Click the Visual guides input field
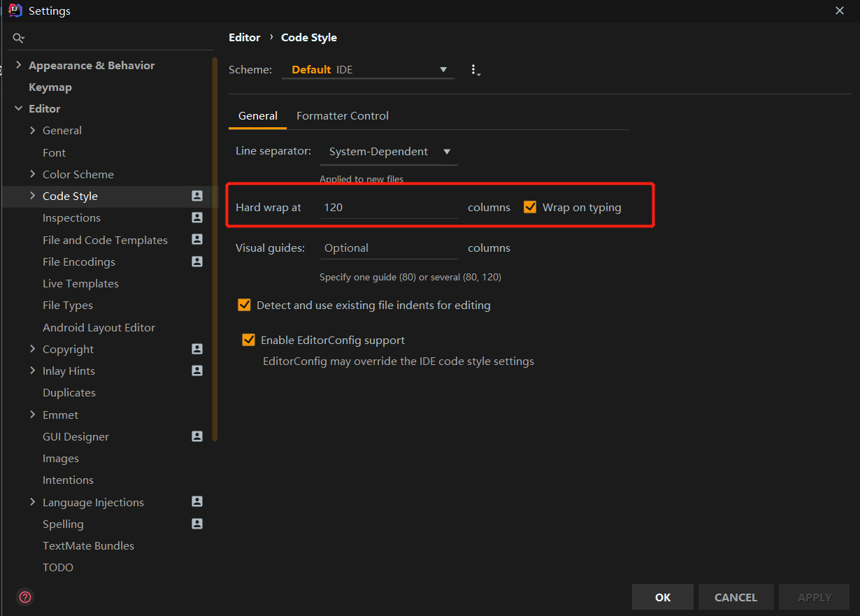 389,248
